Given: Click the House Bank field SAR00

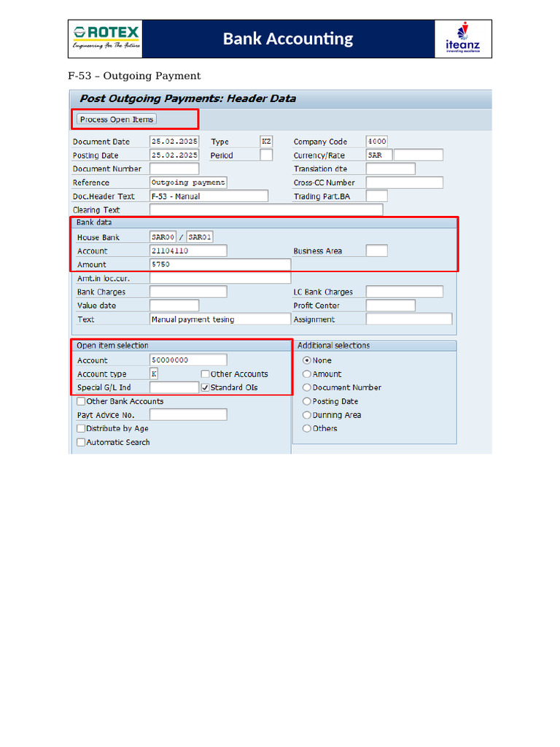Looking at the screenshot, I should click(163, 237).
